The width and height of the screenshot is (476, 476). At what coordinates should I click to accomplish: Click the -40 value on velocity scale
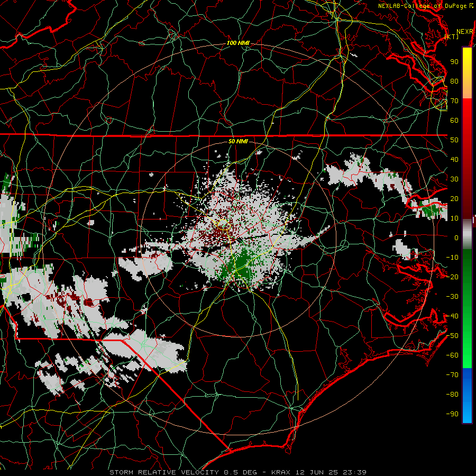click(x=452, y=316)
